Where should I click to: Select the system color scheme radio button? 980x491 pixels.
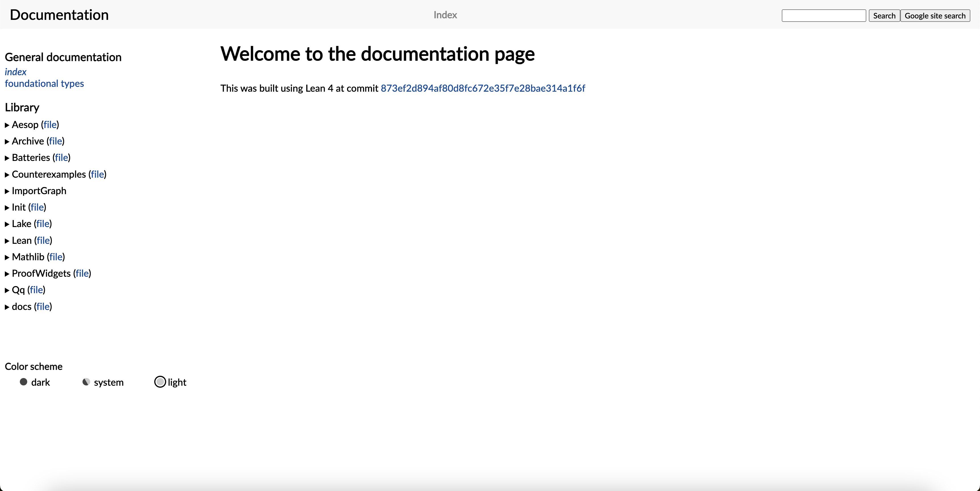point(86,382)
